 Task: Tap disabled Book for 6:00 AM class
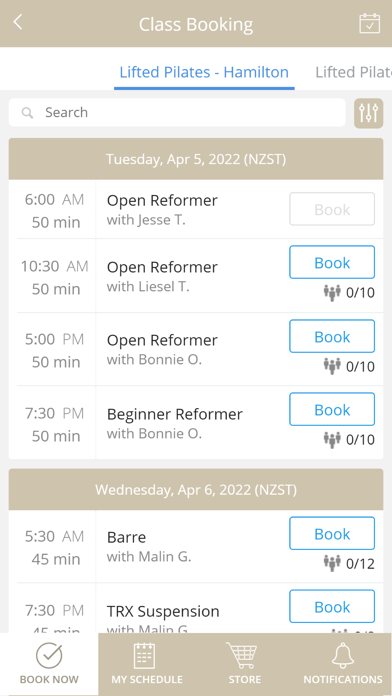[x=332, y=209]
